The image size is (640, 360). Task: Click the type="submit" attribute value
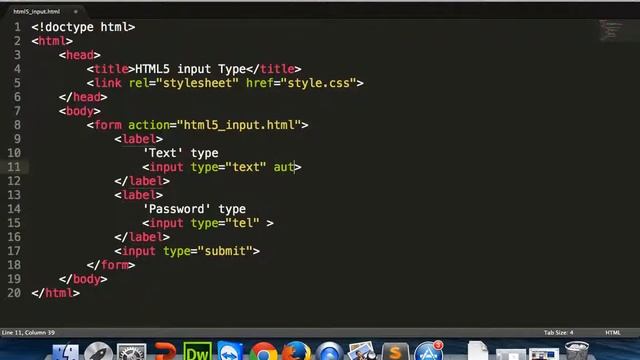(x=225, y=251)
